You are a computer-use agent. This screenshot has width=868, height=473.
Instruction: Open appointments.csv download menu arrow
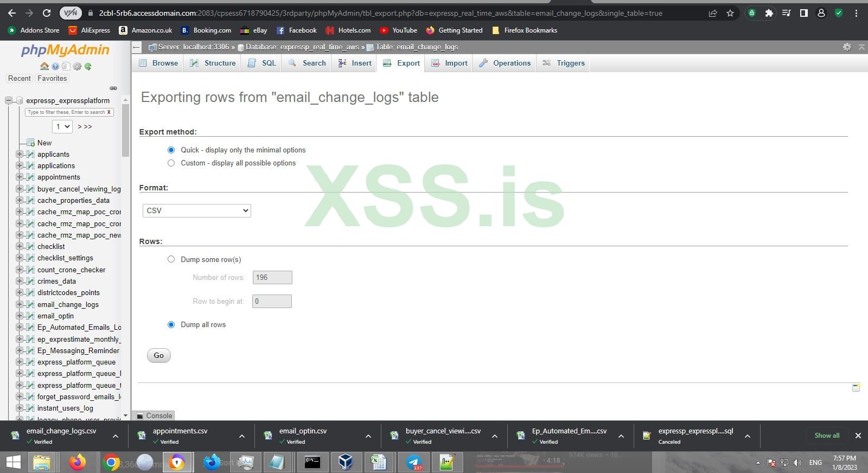click(242, 436)
